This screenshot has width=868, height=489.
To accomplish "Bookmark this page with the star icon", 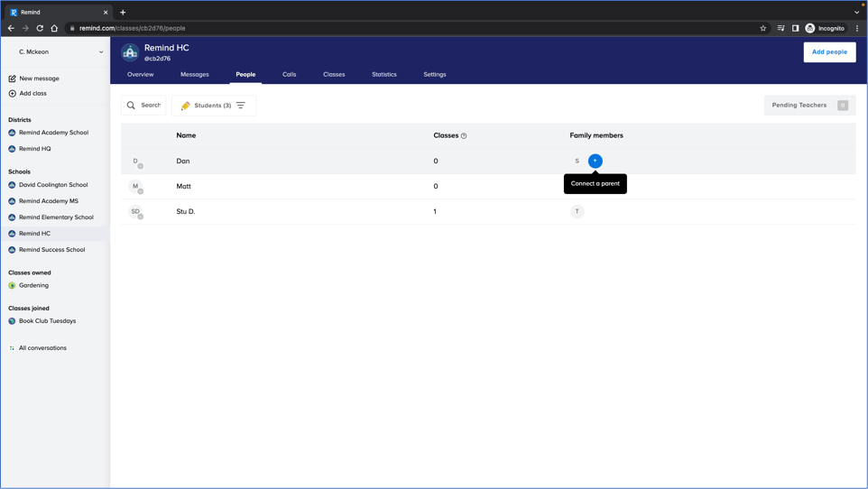I will click(x=762, y=28).
